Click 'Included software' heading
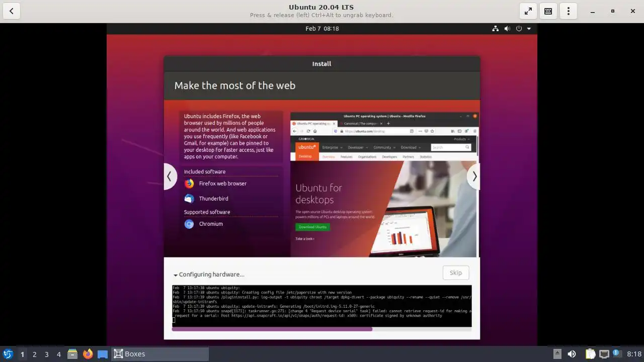The width and height of the screenshot is (644, 362). click(x=205, y=171)
